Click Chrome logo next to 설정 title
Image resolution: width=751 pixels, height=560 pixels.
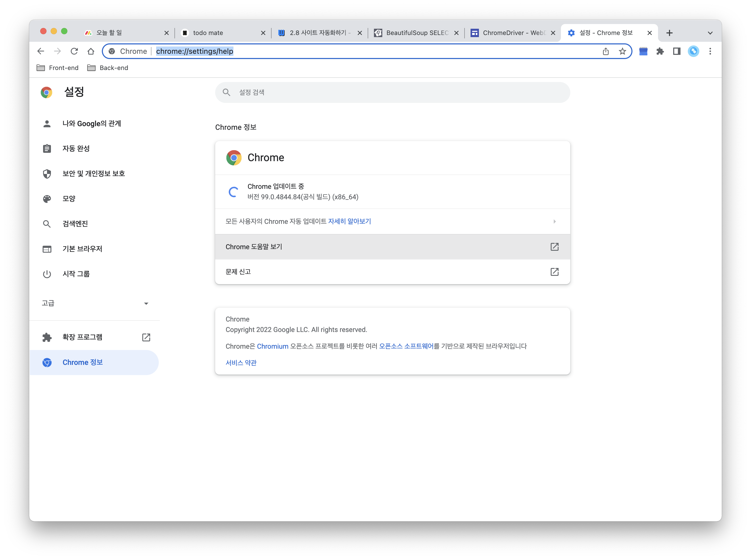coord(46,92)
